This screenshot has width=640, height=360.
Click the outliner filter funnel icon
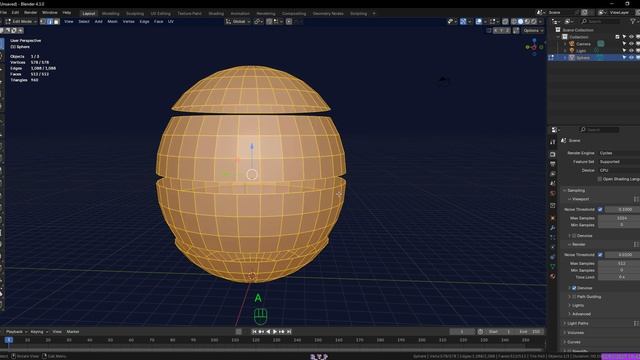coord(633,21)
